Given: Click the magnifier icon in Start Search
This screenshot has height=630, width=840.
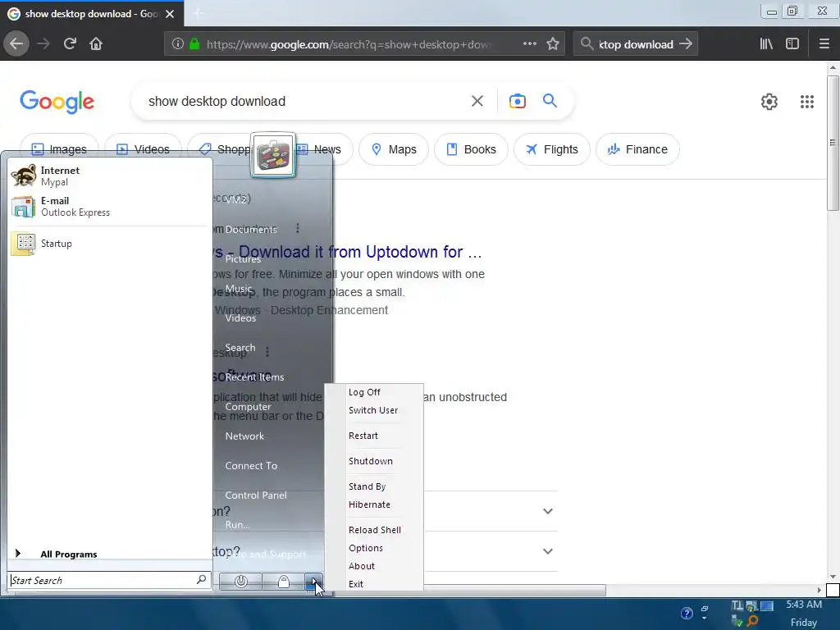Looking at the screenshot, I should tap(202, 580).
